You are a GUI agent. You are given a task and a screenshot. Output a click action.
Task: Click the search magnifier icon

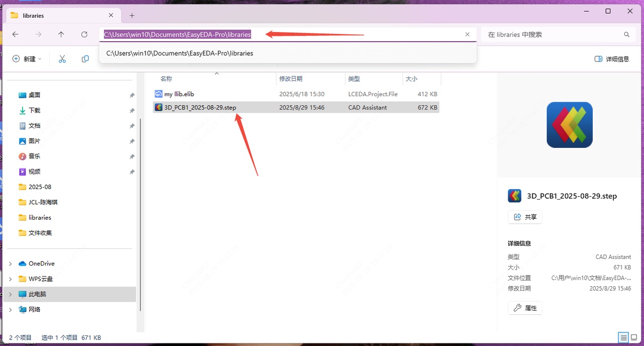click(626, 35)
